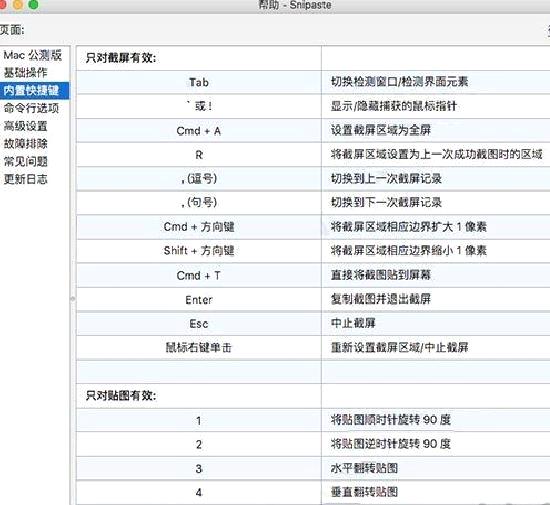
Task: Click the 帮助 - Snipaste window title
Action: click(x=295, y=5)
